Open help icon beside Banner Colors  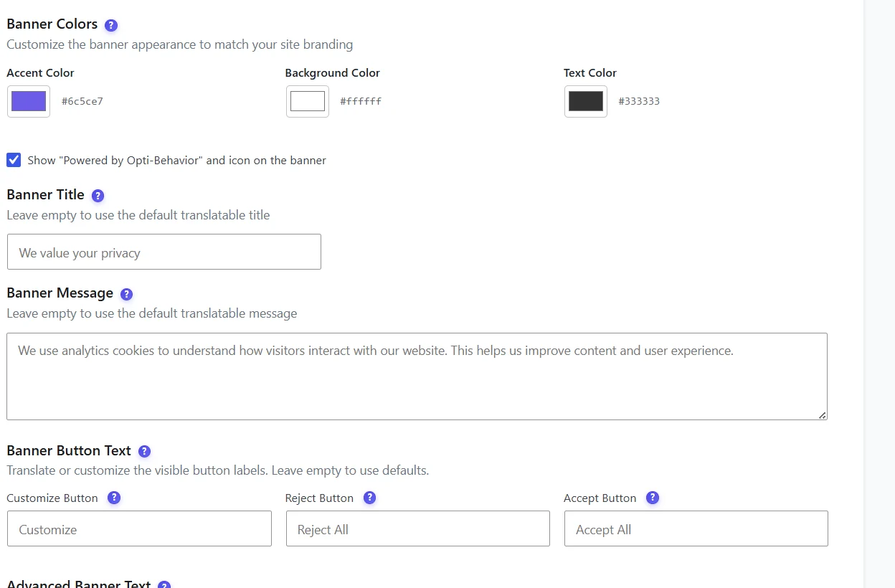pyautogui.click(x=111, y=25)
